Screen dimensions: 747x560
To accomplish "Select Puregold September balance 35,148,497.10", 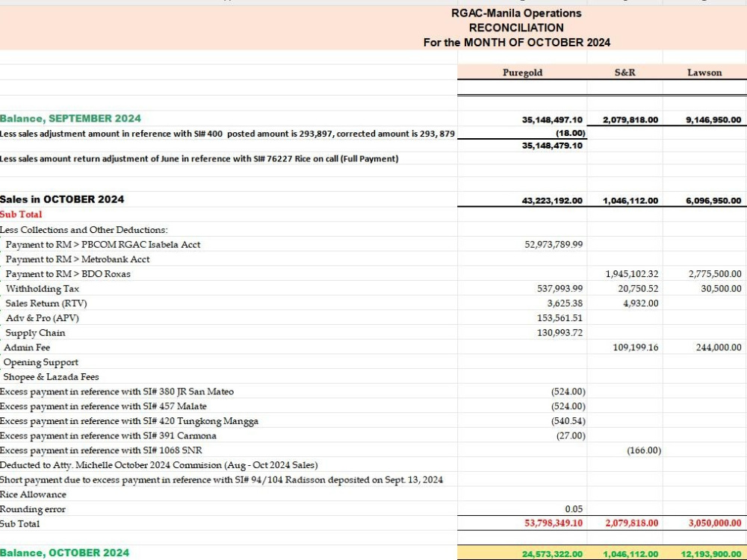I will (552, 119).
